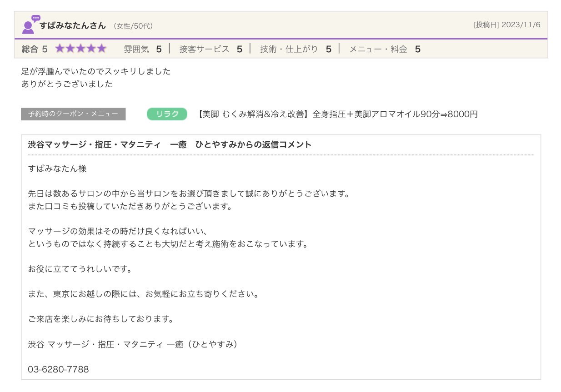The height and width of the screenshot is (392, 561).
Task: Click the line マッサージの効果はその時だけ
Action: click(x=118, y=231)
